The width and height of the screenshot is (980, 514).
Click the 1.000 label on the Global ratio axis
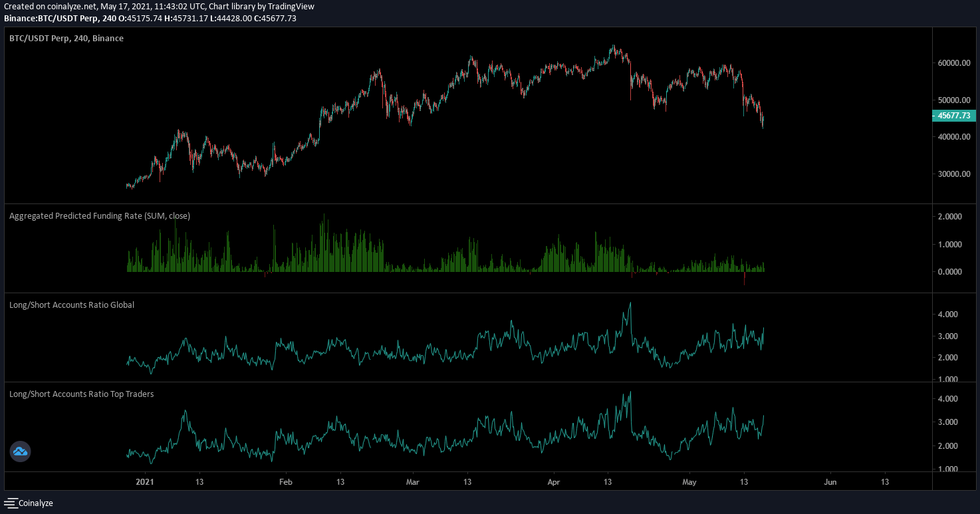point(947,380)
